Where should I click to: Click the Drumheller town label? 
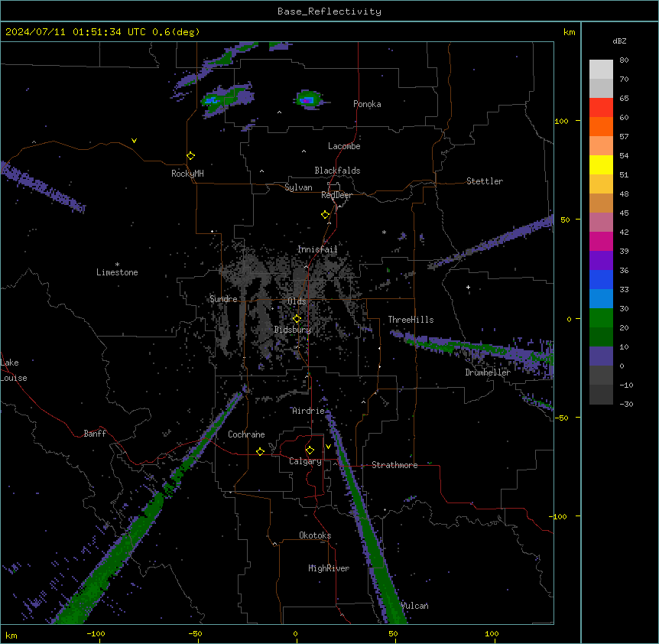pos(488,372)
